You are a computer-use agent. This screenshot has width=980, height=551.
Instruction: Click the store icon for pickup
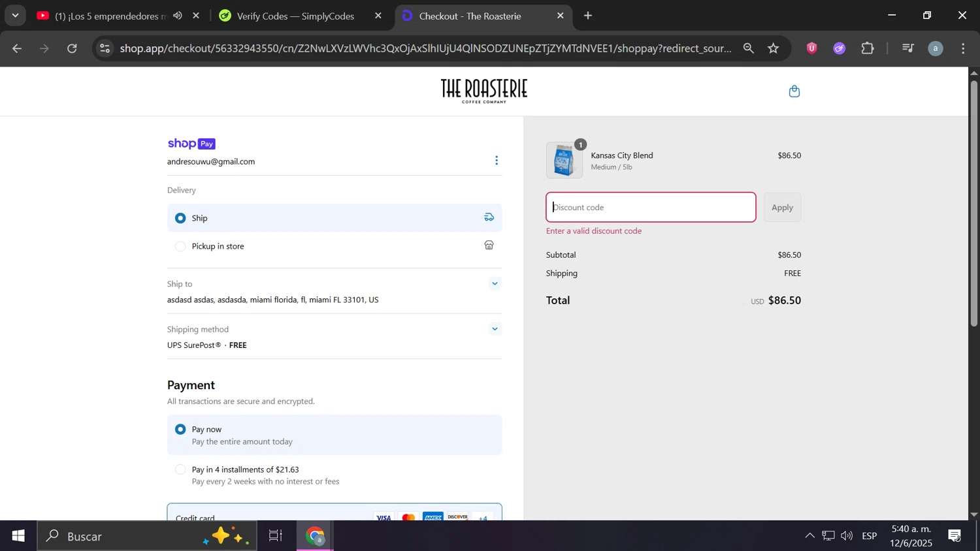[x=489, y=245]
